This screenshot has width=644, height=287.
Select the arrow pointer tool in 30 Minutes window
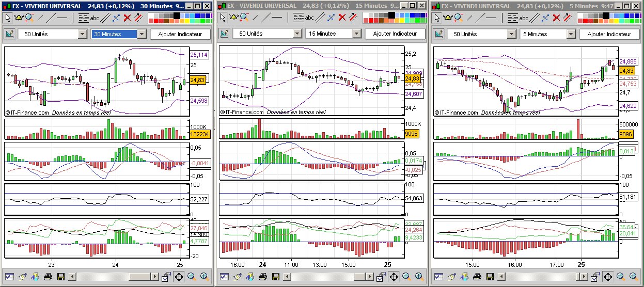click(x=8, y=18)
